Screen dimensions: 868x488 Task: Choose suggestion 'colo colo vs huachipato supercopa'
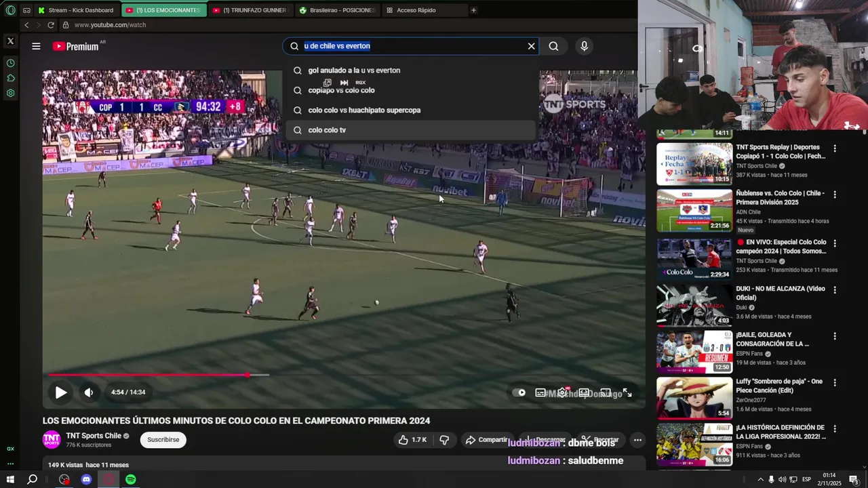(x=411, y=110)
